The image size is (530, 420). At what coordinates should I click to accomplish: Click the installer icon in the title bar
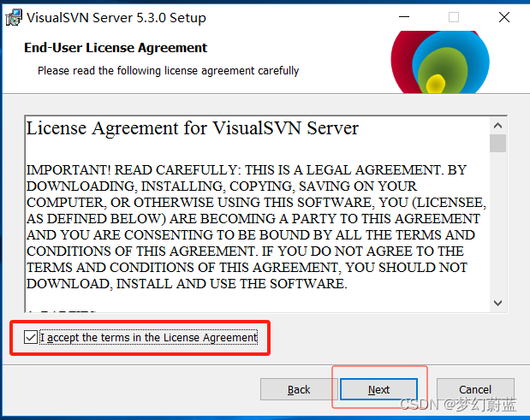coord(14,18)
